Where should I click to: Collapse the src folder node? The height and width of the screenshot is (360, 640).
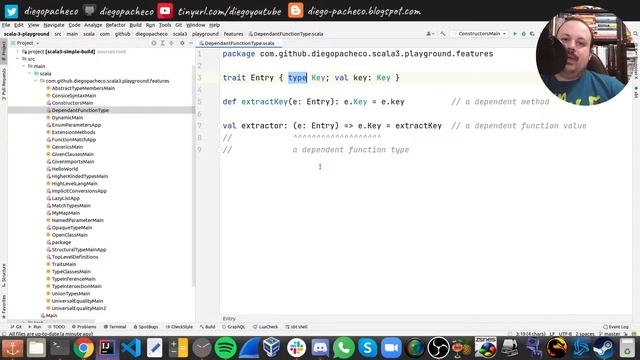tap(18, 59)
